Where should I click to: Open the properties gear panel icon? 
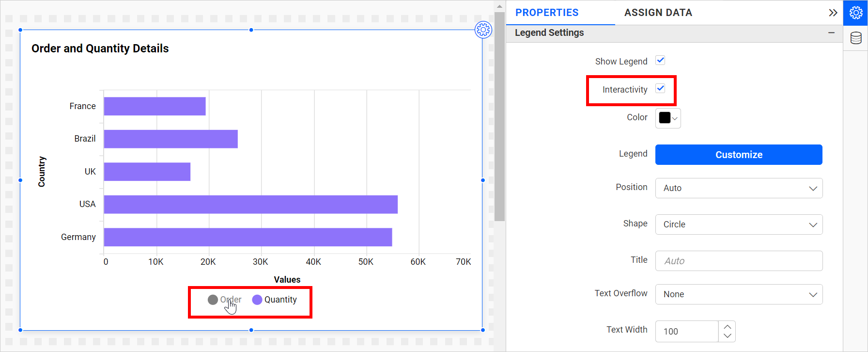click(x=855, y=13)
